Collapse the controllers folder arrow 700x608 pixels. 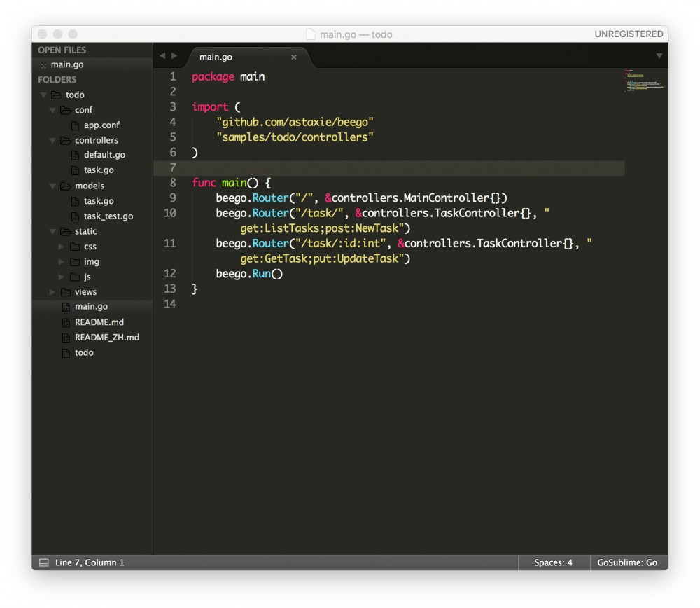tap(52, 141)
